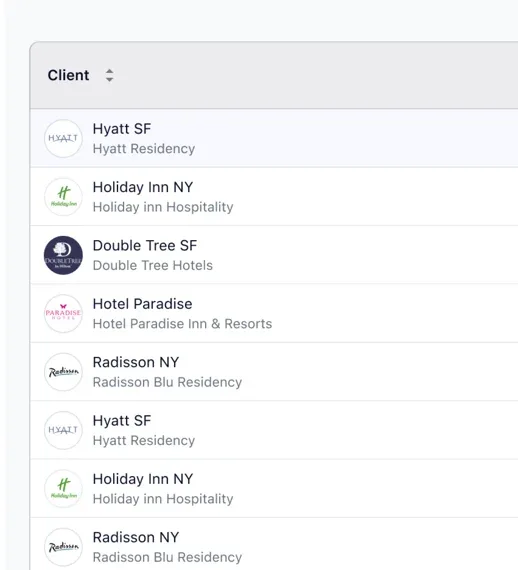The height and width of the screenshot is (570, 518).
Task: Select the DoubleTree logo avatar
Action: pyautogui.click(x=63, y=255)
